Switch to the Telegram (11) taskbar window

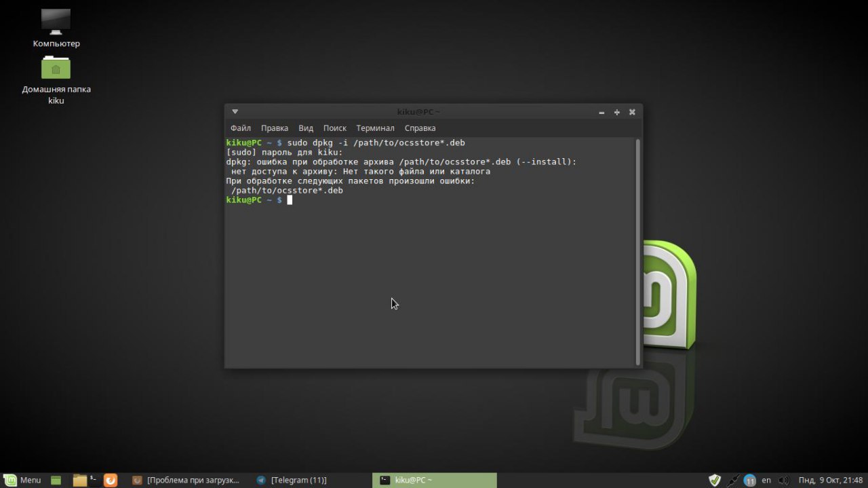click(x=292, y=481)
